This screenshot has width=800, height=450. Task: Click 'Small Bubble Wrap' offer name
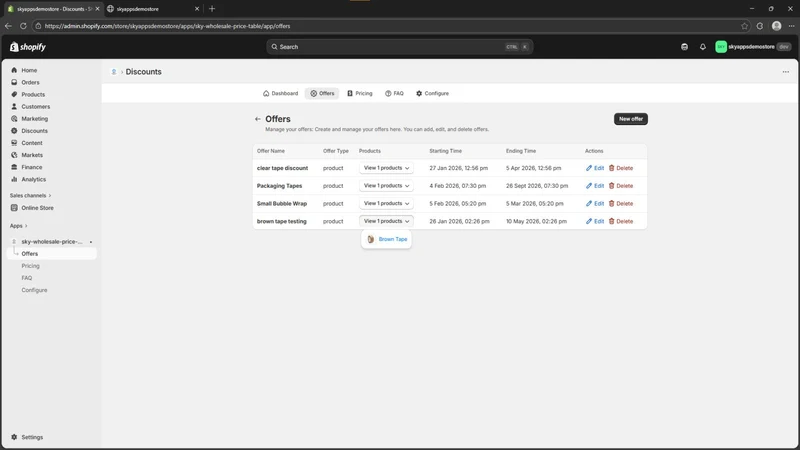282,204
